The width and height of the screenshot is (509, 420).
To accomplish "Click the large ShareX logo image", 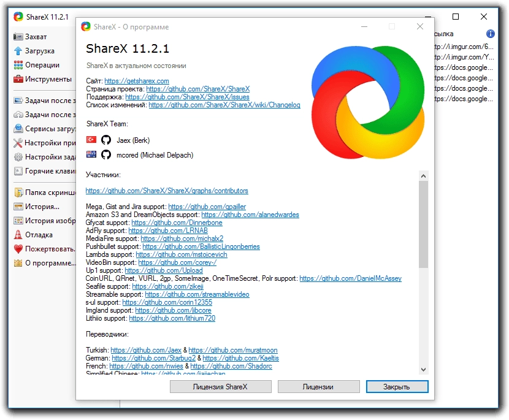I will (x=368, y=102).
